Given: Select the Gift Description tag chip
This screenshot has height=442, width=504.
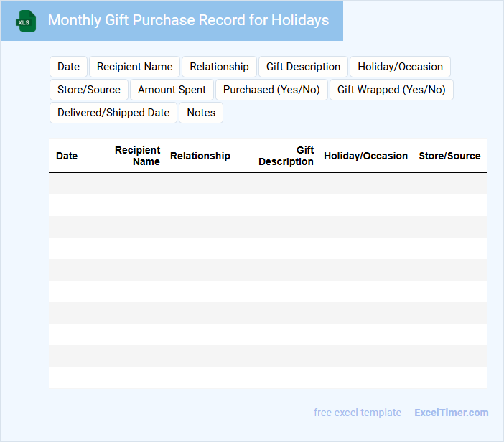Looking at the screenshot, I should click(303, 67).
